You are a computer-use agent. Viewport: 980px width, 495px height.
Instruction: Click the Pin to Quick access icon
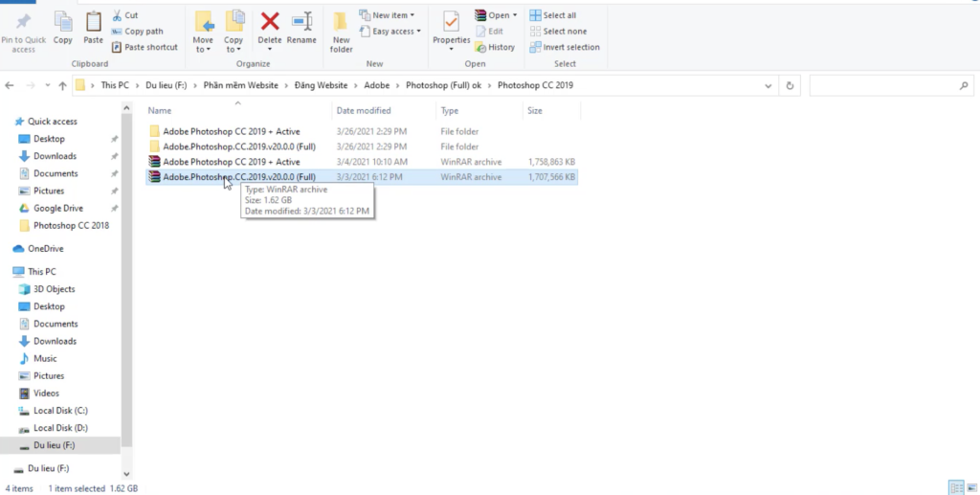(x=23, y=22)
